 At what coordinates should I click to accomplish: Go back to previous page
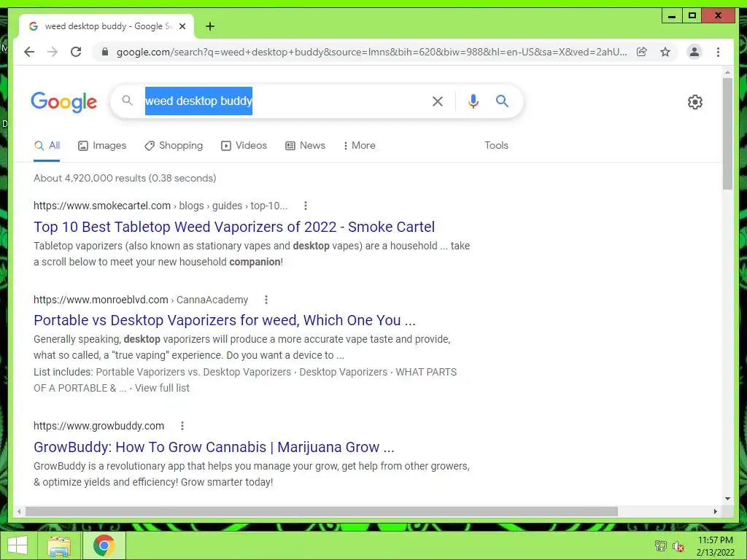[x=29, y=52]
